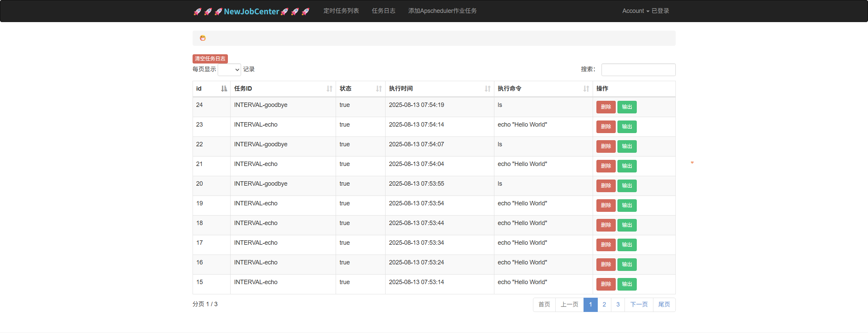Click the true status in row 17
The height and width of the screenshot is (333, 868).
pos(344,243)
